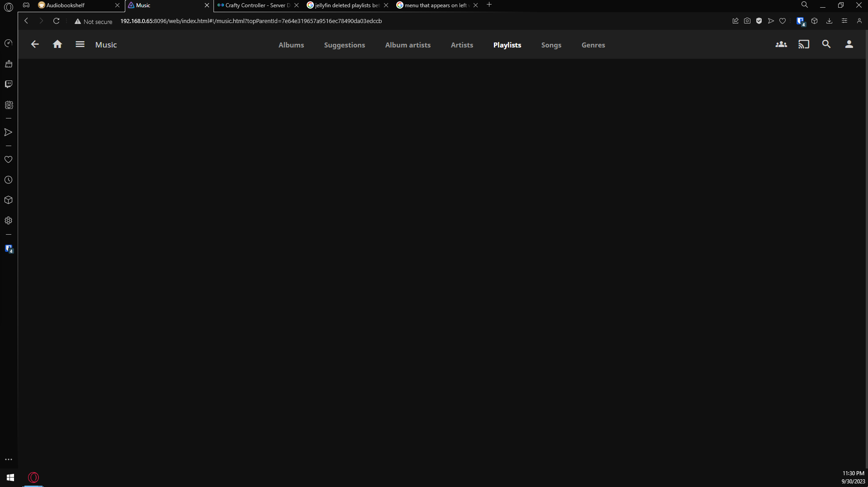Click the Cast to device icon
This screenshot has width=868, height=487.
[804, 44]
